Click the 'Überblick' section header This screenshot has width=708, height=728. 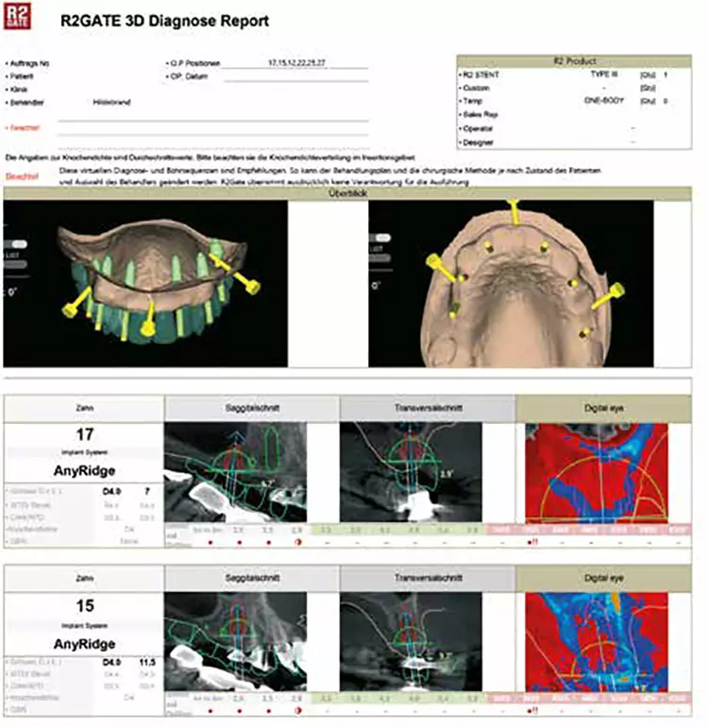point(347,194)
